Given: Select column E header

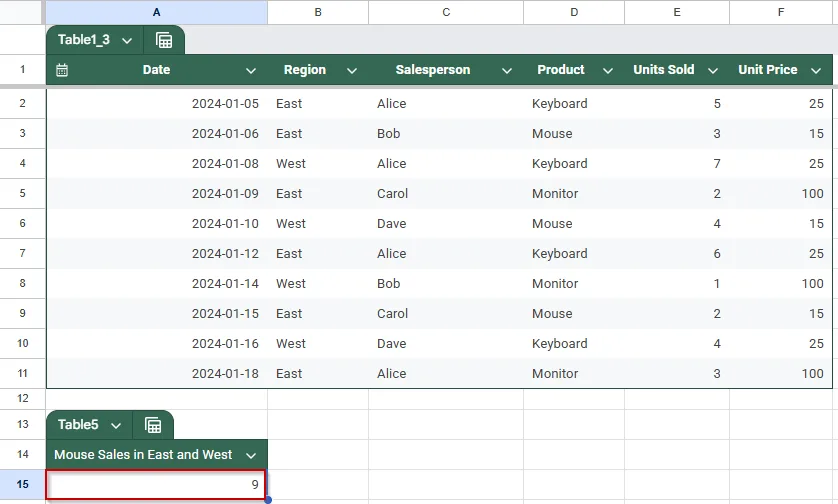Looking at the screenshot, I should 677,12.
